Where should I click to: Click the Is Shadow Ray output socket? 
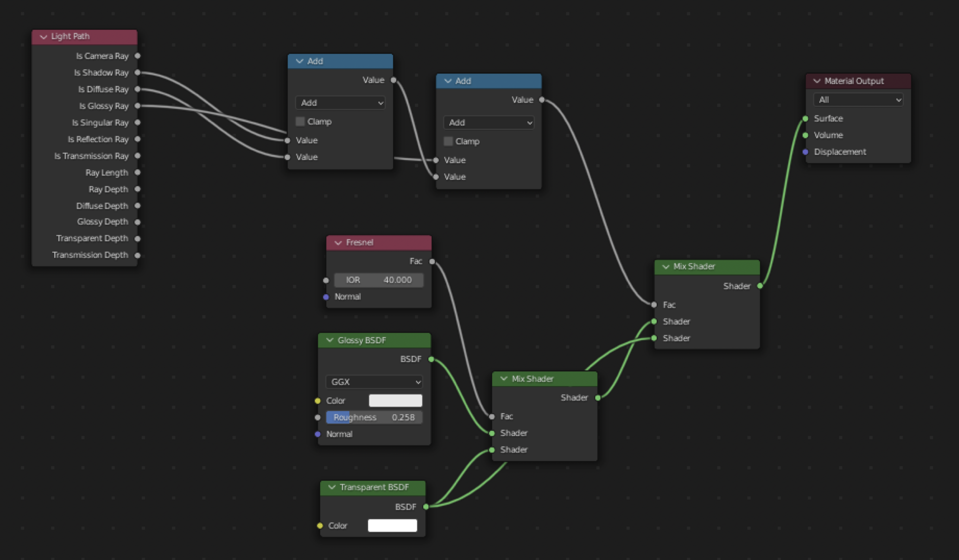tap(138, 72)
